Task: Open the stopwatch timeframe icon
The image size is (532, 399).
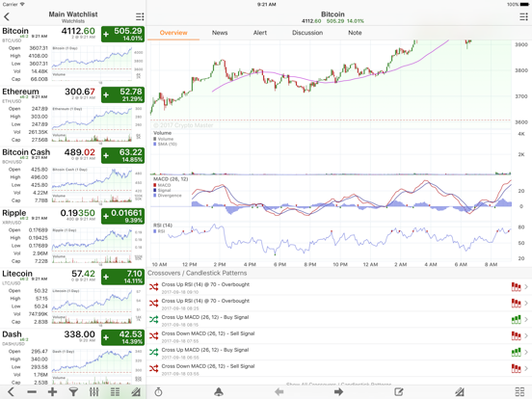Action: coord(158,392)
